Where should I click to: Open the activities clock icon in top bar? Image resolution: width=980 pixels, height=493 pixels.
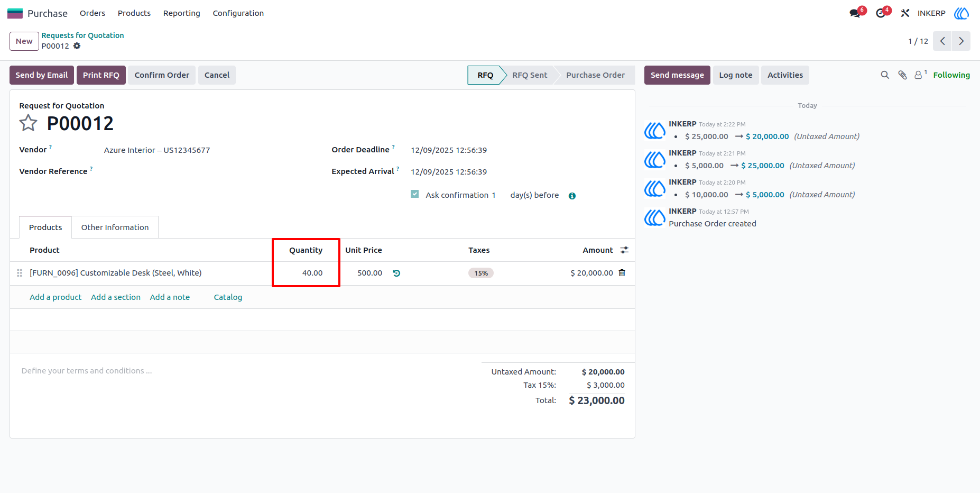click(x=881, y=13)
